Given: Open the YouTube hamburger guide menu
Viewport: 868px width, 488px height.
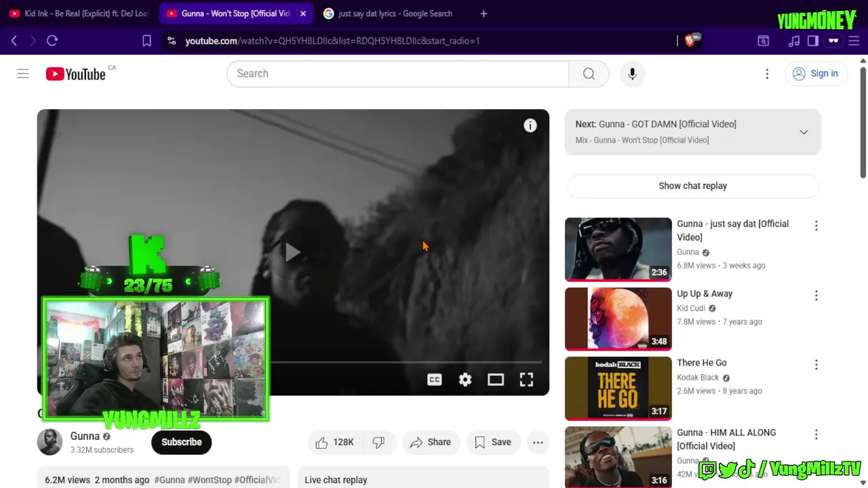Looking at the screenshot, I should pyautogui.click(x=23, y=74).
